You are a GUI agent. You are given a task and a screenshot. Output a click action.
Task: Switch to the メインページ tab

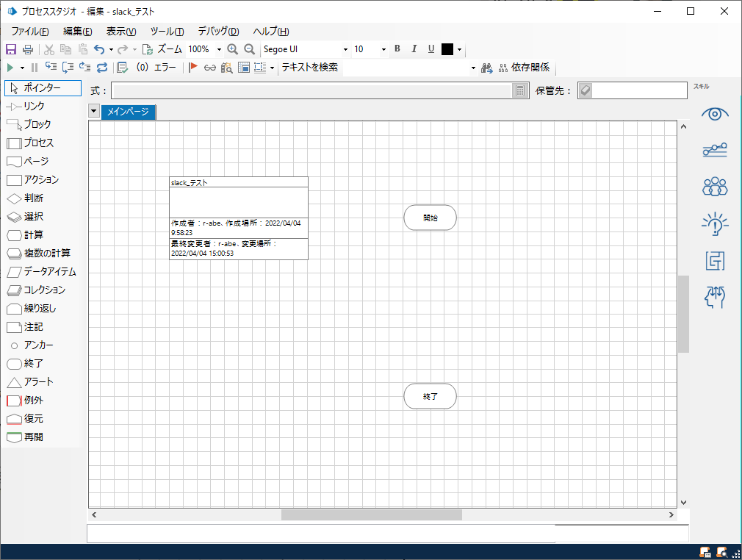coord(128,112)
